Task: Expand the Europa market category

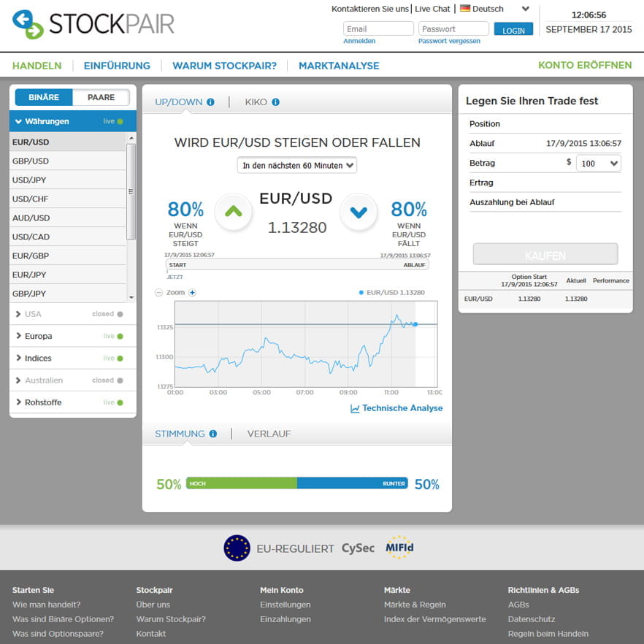Action: coord(73,336)
